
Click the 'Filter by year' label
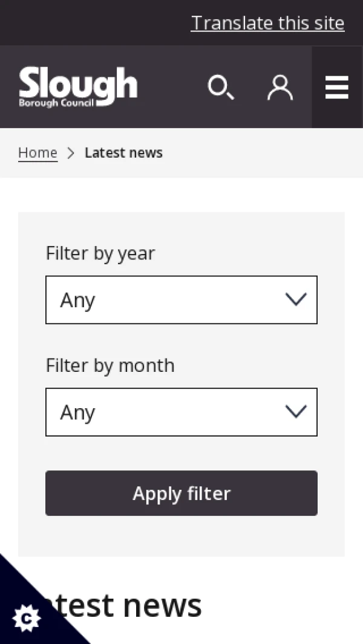coord(100,253)
